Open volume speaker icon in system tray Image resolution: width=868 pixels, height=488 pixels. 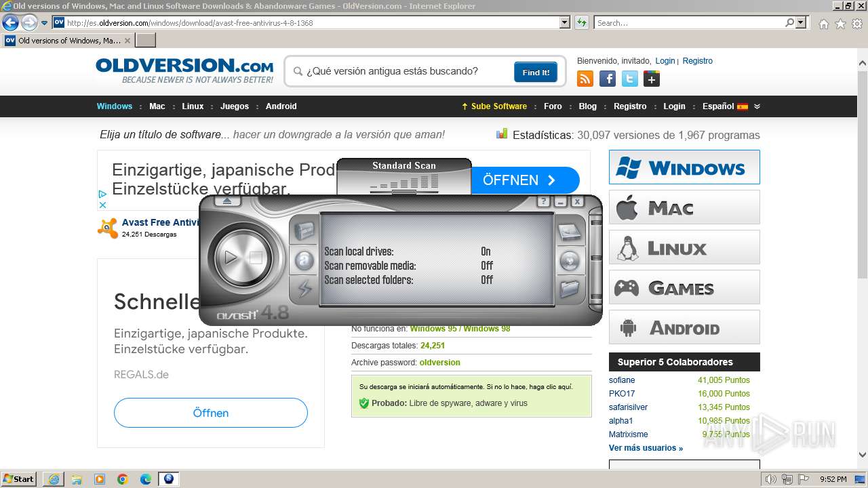coord(770,479)
